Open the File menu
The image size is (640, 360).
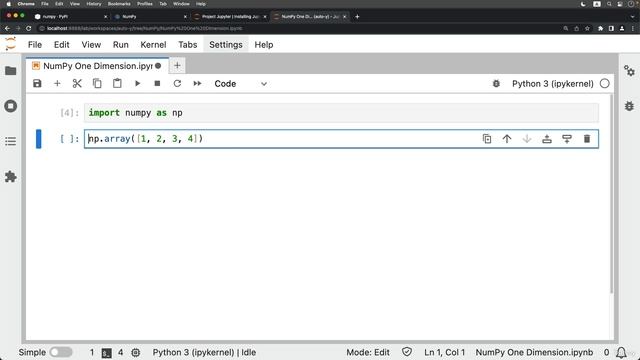[35, 45]
